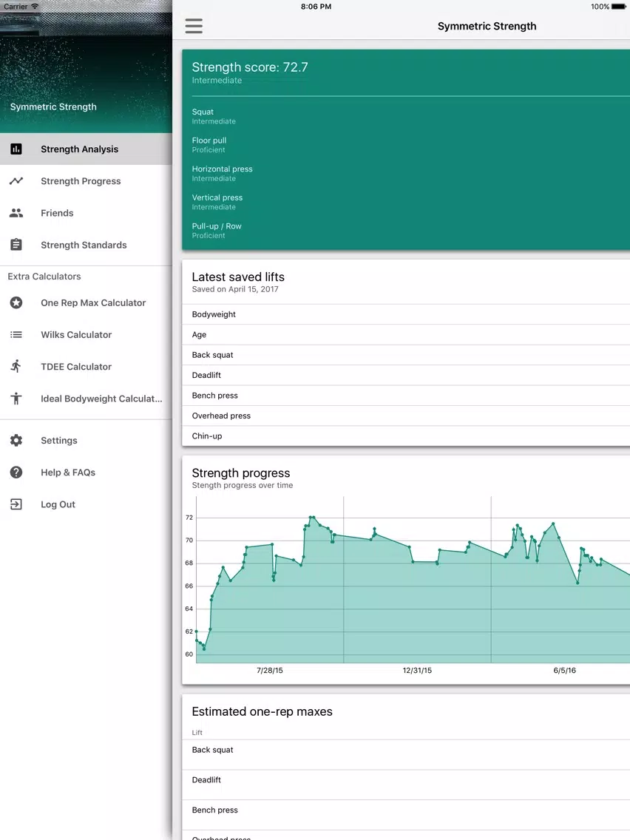
Task: Click the Settings gear icon
Action: click(16, 441)
